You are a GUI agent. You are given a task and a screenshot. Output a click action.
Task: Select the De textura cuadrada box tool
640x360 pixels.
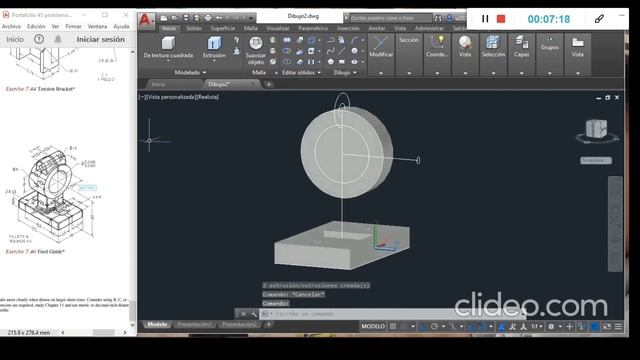click(x=168, y=47)
